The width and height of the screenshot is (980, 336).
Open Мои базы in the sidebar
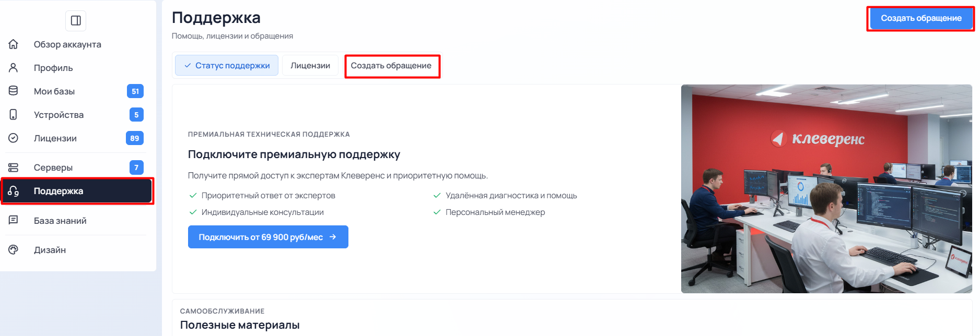(76, 91)
